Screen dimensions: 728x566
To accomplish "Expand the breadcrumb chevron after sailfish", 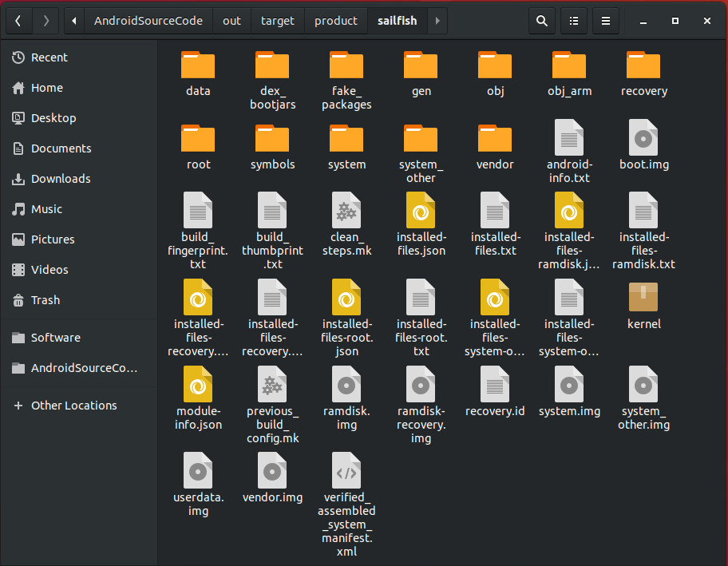I will click(x=437, y=21).
